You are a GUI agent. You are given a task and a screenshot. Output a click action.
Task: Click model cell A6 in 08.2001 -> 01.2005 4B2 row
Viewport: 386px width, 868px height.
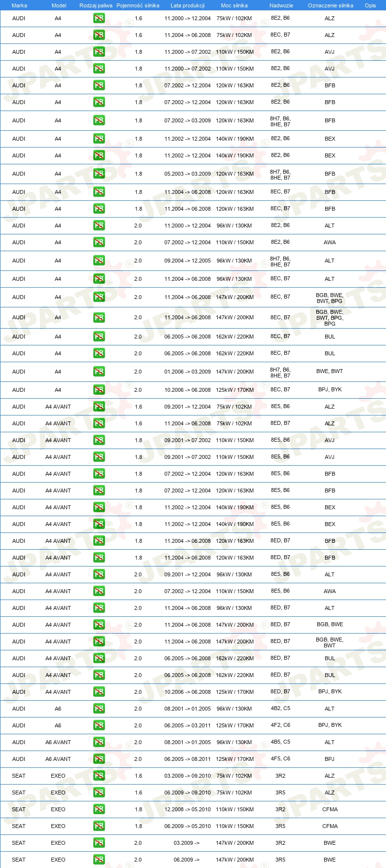pyautogui.click(x=58, y=709)
